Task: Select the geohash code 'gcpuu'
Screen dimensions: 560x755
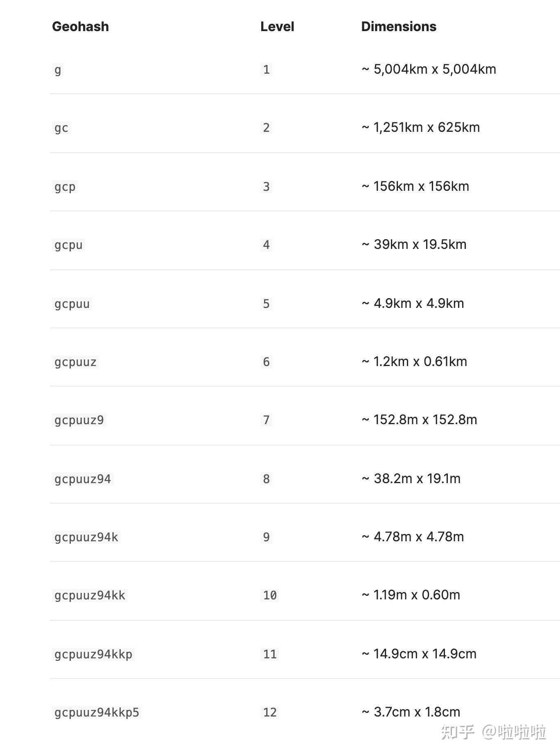Action: pyautogui.click(x=72, y=304)
